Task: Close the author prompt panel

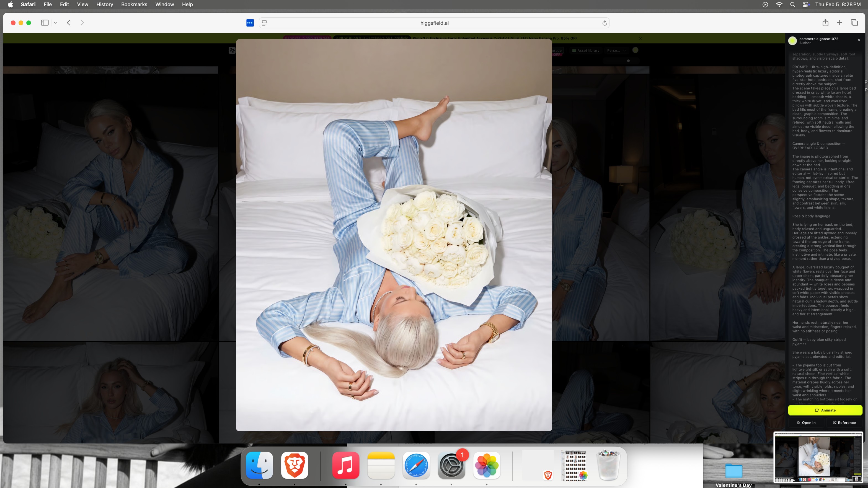Action: coord(859,40)
